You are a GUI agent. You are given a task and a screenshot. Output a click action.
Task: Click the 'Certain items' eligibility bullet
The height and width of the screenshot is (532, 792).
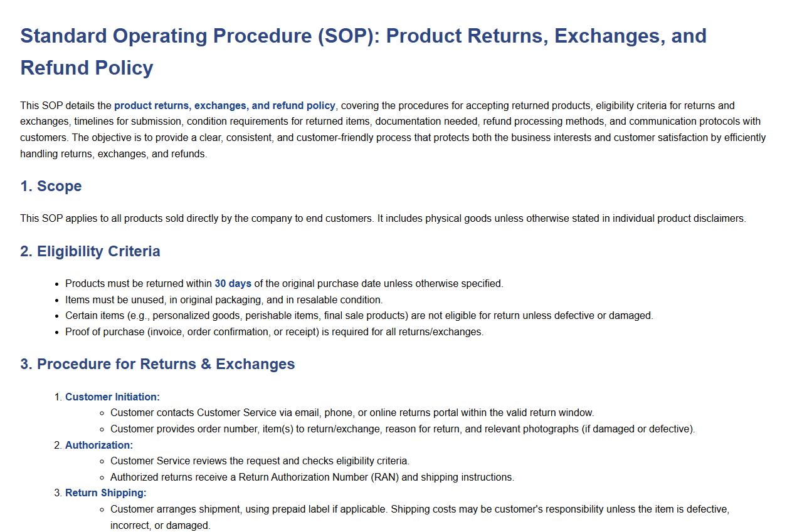359,316
